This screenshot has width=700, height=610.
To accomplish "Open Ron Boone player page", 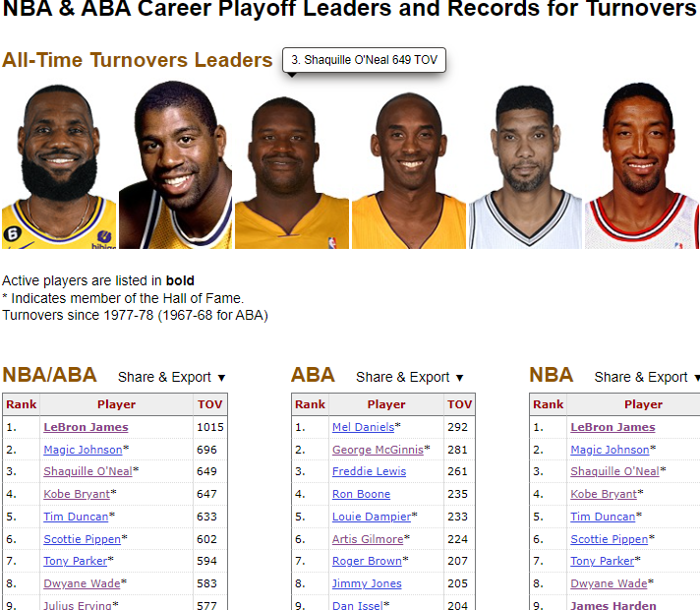I will click(361, 494).
